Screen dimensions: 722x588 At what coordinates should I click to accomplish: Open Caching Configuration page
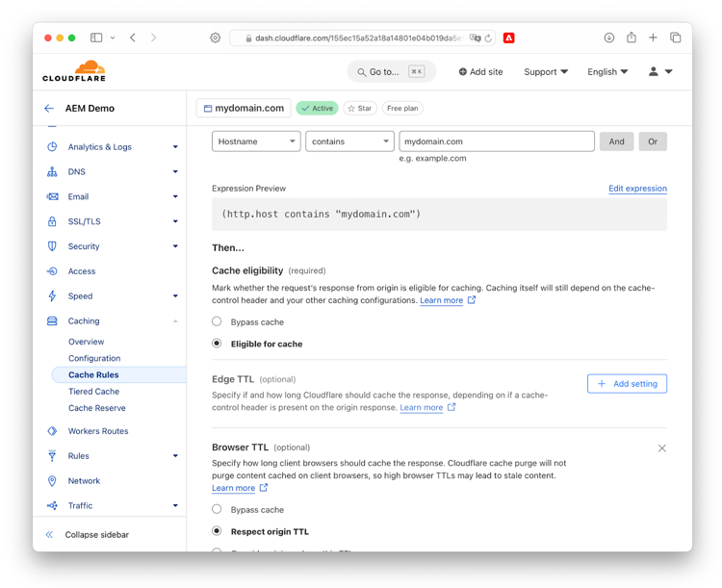pos(94,358)
